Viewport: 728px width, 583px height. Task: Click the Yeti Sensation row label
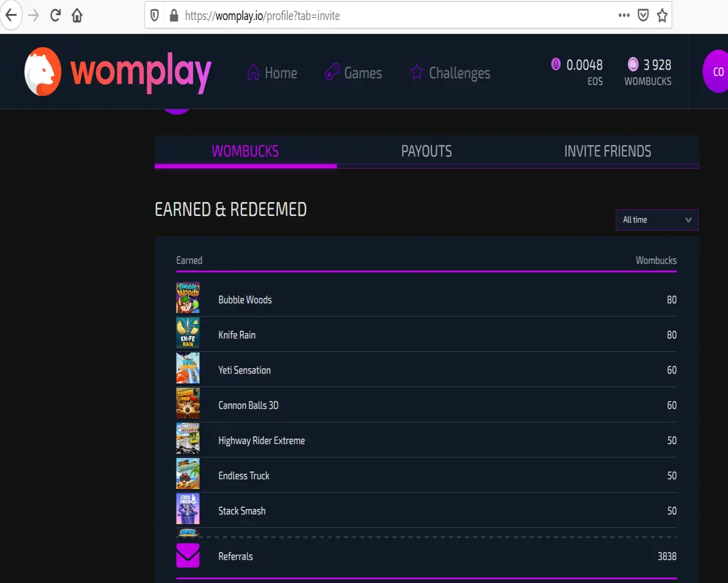[x=244, y=370]
